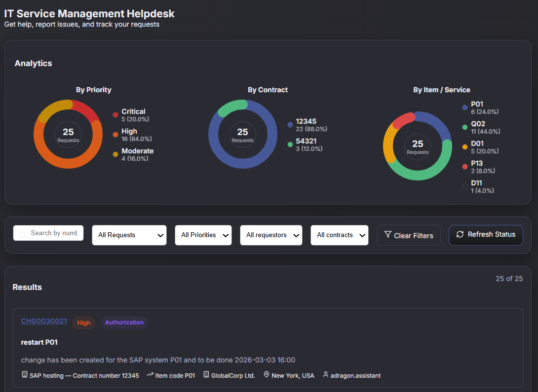Toggle the Critical legend entry in By Priority
538x392 pixels.
(131, 115)
